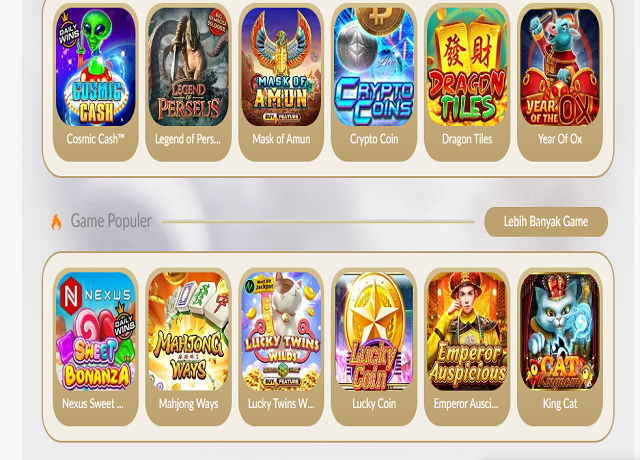Click the Lebih Banyak Game button

(546, 222)
